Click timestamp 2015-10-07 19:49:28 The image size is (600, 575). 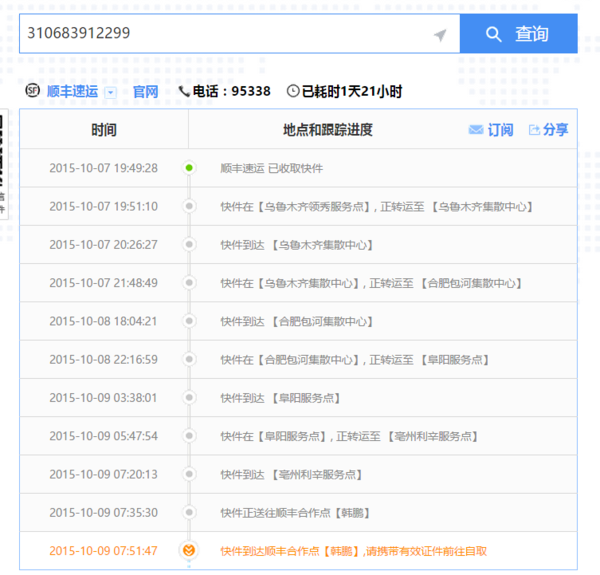pyautogui.click(x=103, y=168)
